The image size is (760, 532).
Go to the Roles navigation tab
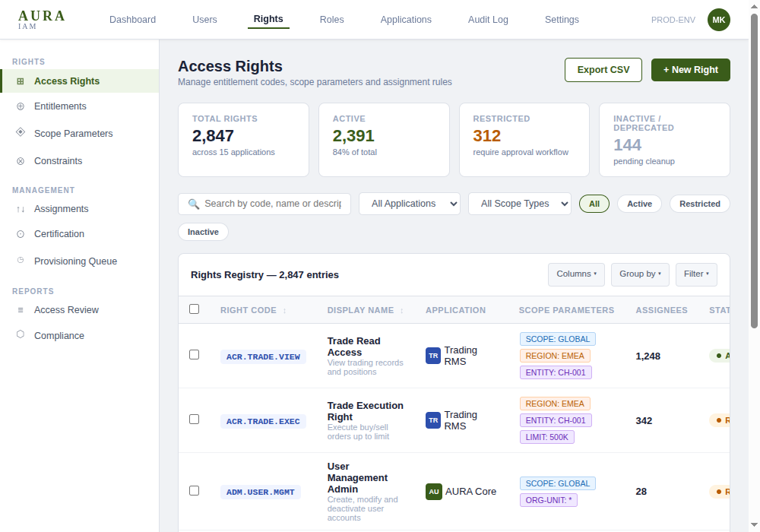331,20
